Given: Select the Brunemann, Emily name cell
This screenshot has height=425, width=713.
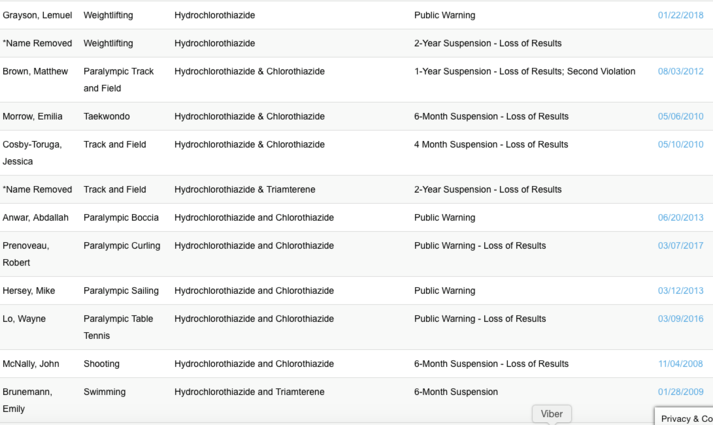Looking at the screenshot, I should (27, 399).
